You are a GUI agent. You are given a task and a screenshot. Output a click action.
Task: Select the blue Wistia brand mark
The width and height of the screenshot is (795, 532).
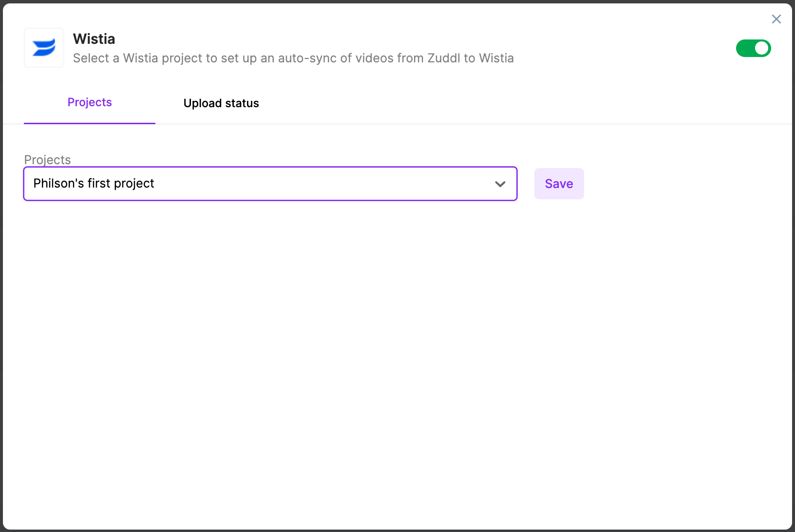tap(43, 48)
